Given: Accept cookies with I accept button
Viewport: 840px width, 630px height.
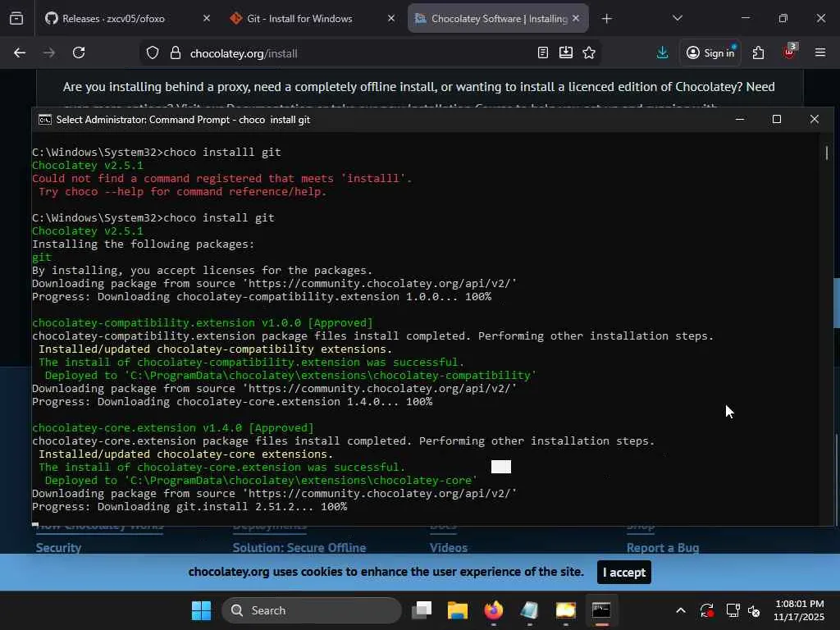Looking at the screenshot, I should 624,572.
